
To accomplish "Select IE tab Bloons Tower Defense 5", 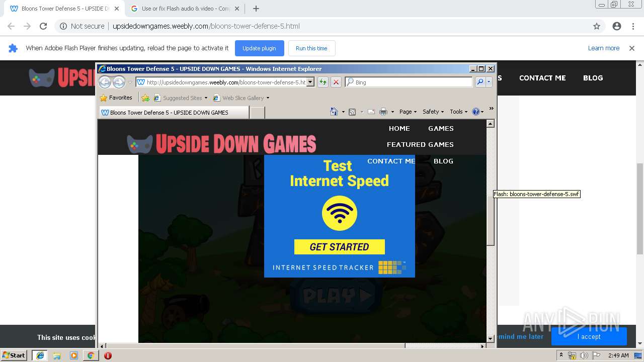I will (174, 113).
